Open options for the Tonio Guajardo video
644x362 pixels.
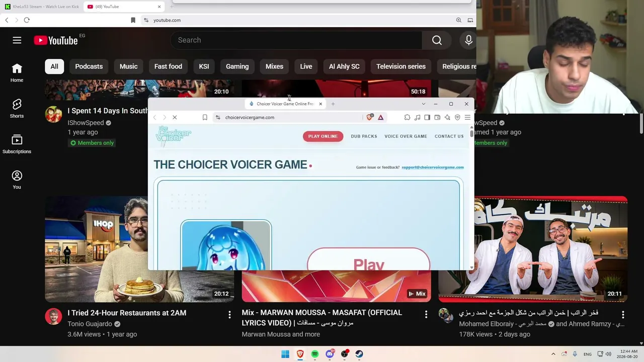(229, 315)
